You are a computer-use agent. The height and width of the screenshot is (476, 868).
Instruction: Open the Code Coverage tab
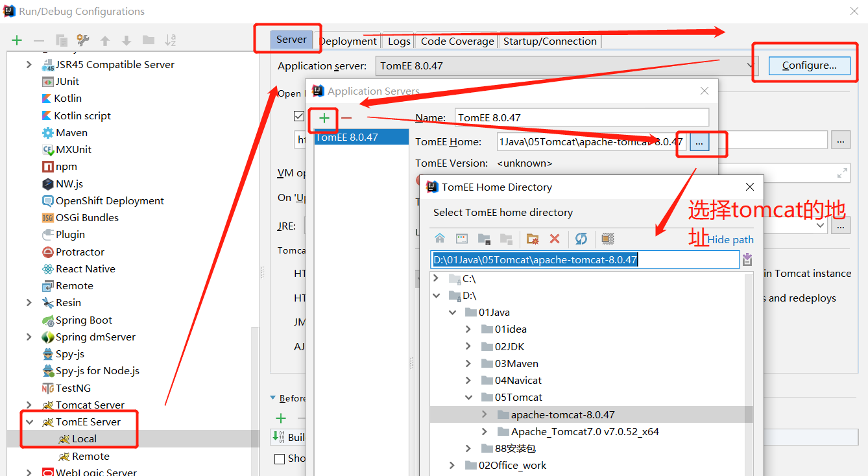click(x=457, y=41)
